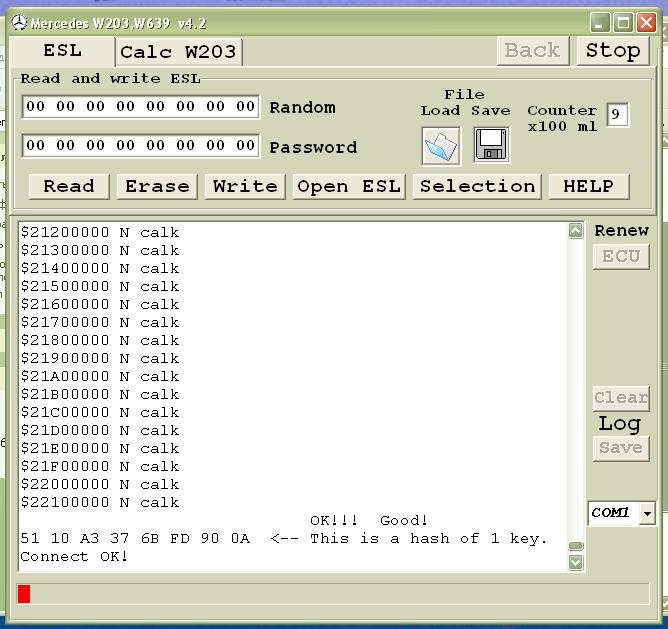Maximize the Mercedes W203 window
Image resolution: width=668 pixels, height=629 pixels.
point(623,23)
